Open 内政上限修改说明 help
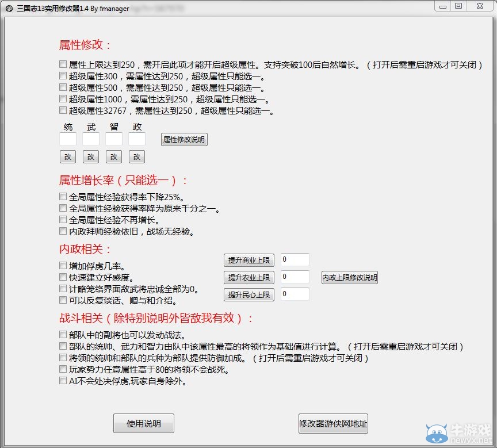Viewport: 497px width, 448px height. pyautogui.click(x=350, y=277)
